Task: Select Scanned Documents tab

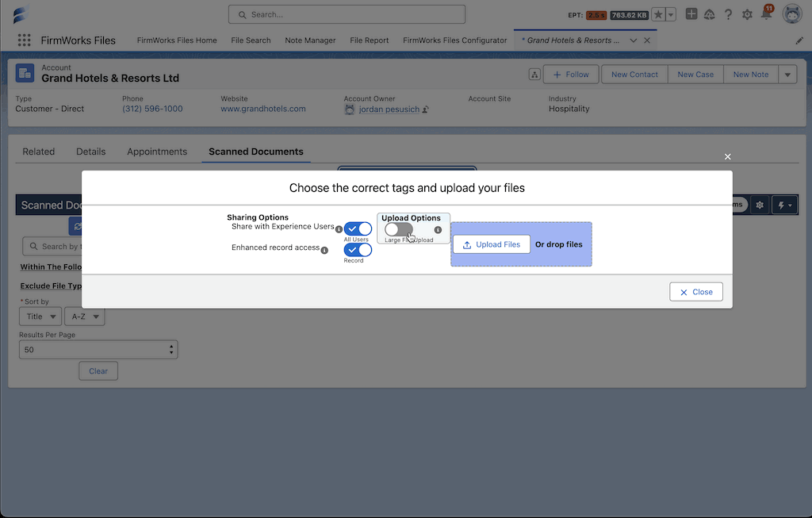Action: 256,152
